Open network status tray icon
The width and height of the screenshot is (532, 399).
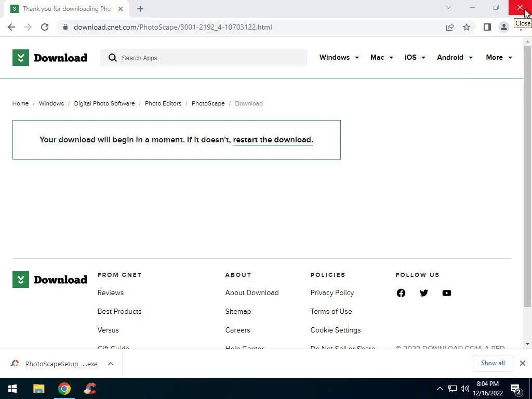pos(453,389)
